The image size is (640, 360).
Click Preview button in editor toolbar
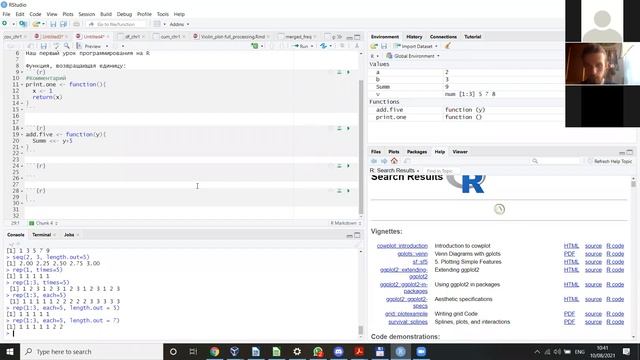tap(89, 46)
